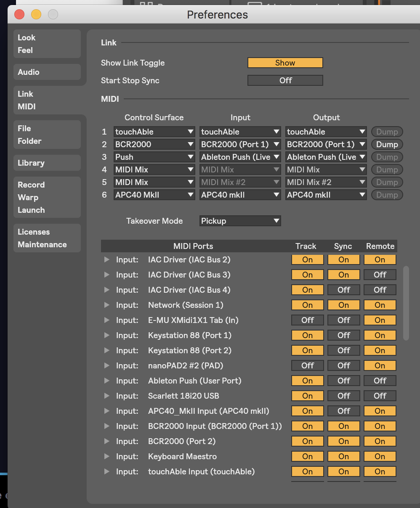Viewport: 420px width, 508px height.
Task: Select the "touchAble Input (touchAble)" port name
Action: click(202, 471)
